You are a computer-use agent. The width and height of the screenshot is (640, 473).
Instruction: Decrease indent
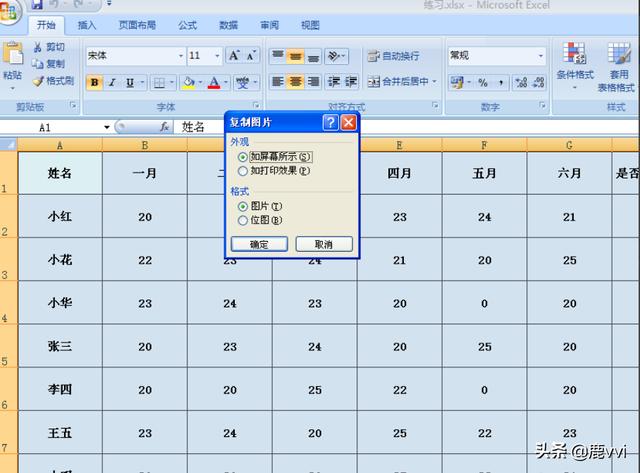pyautogui.click(x=333, y=82)
